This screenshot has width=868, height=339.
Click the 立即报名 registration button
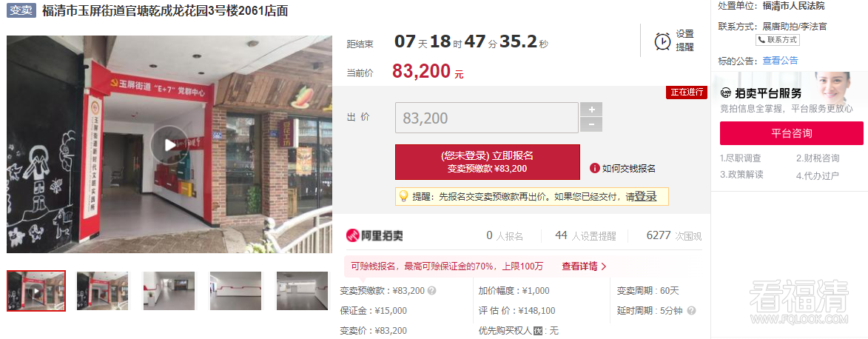[x=487, y=162]
